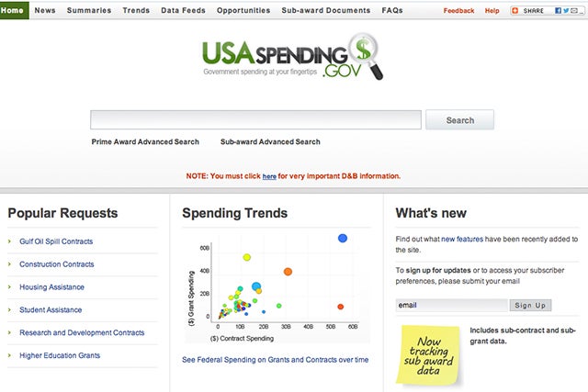
Task: Open the new features link
Action: [459, 239]
